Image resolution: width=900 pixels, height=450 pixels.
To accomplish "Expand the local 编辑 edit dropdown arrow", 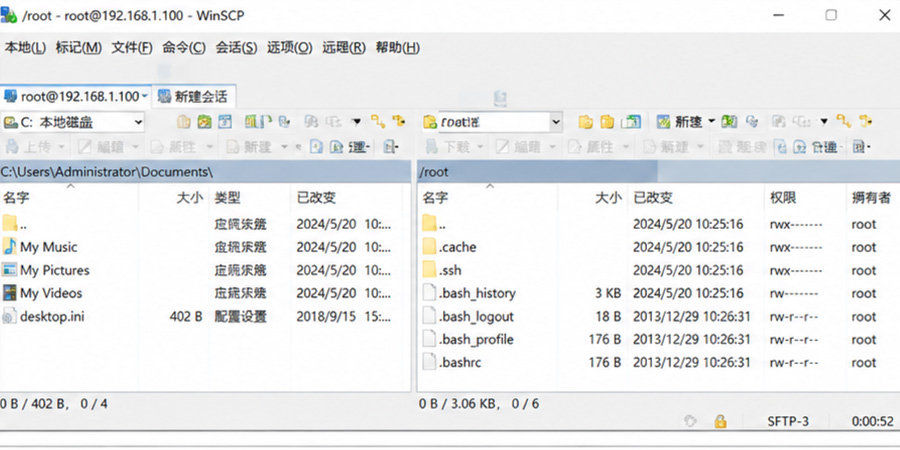I will point(135,148).
